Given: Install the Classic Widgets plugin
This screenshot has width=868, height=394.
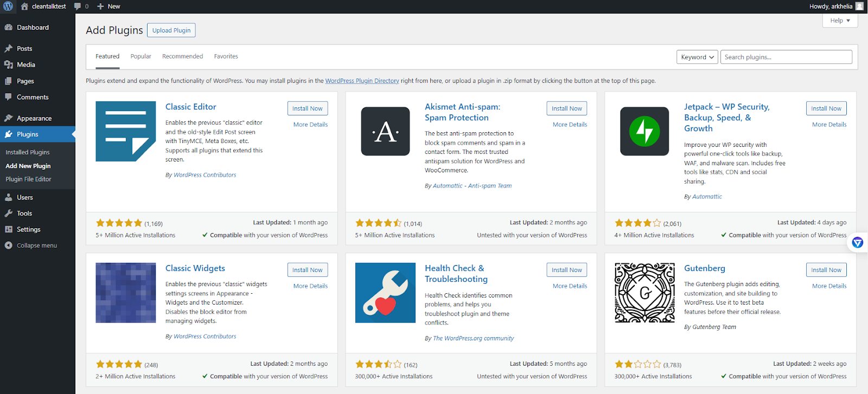Looking at the screenshot, I should click(307, 270).
